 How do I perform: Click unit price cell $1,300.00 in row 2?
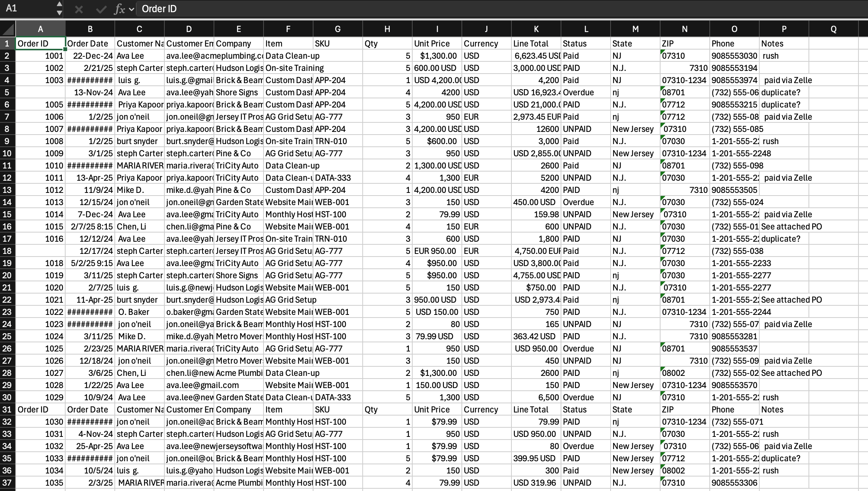(x=437, y=56)
